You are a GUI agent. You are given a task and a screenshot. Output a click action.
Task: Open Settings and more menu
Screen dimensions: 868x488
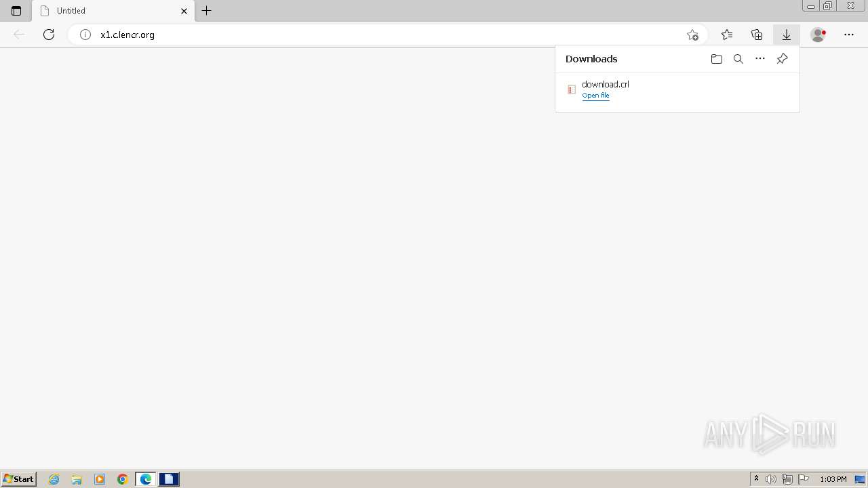[849, 35]
